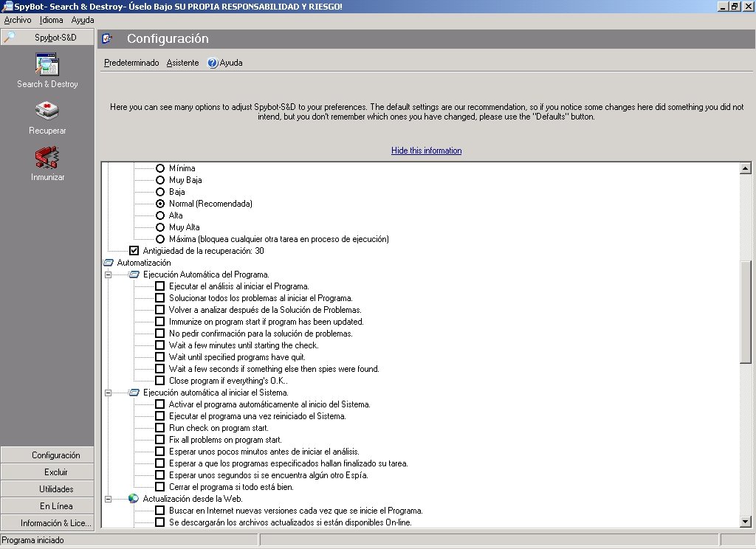756x549 pixels.
Task: Select the Automatización tree label
Action: 144,263
